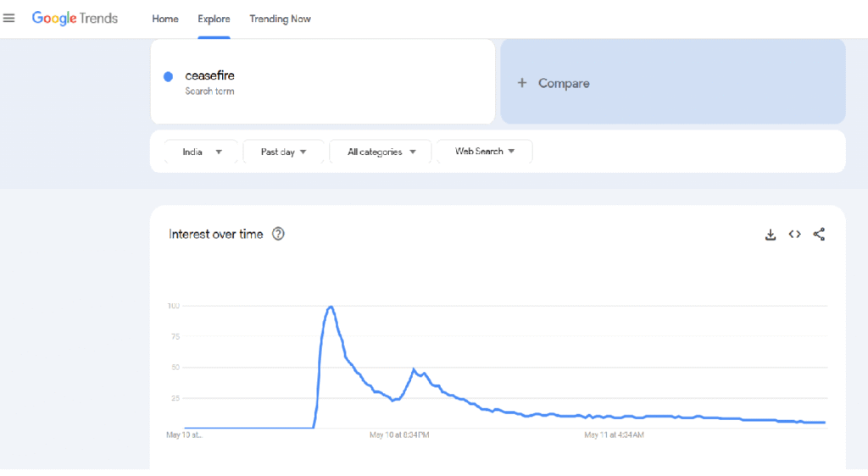The width and height of the screenshot is (868, 476).
Task: Click the May 11 at 4:34 AM label
Action: [614, 435]
